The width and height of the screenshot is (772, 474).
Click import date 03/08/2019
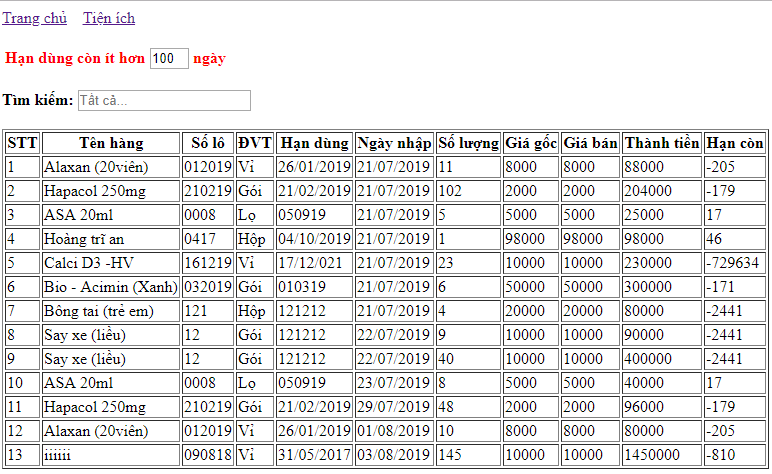coord(394,455)
